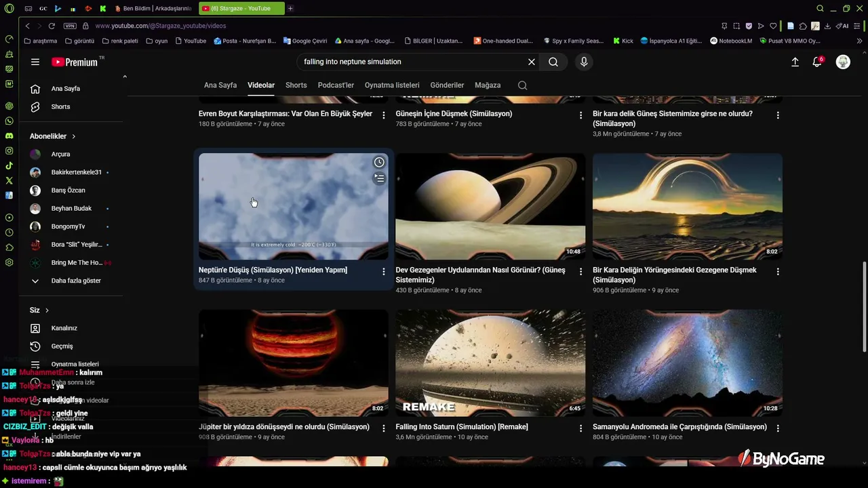Open ChatGPT in the Opera sidebar
This screenshot has height=488, width=868.
tap(9, 106)
